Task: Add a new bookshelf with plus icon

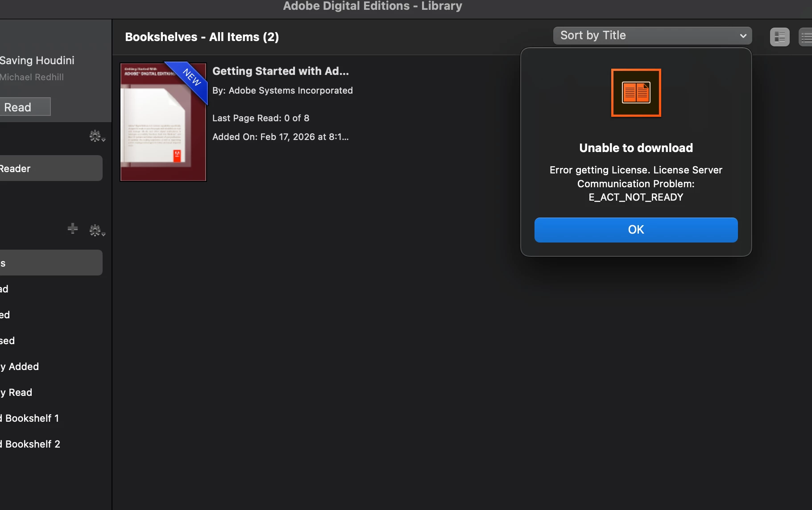Action: [73, 229]
